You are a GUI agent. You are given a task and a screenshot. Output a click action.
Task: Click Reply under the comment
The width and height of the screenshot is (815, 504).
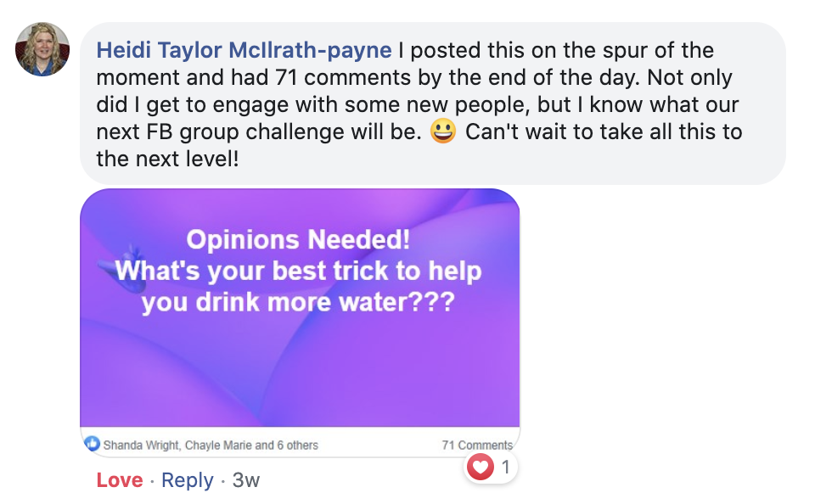[x=187, y=480]
